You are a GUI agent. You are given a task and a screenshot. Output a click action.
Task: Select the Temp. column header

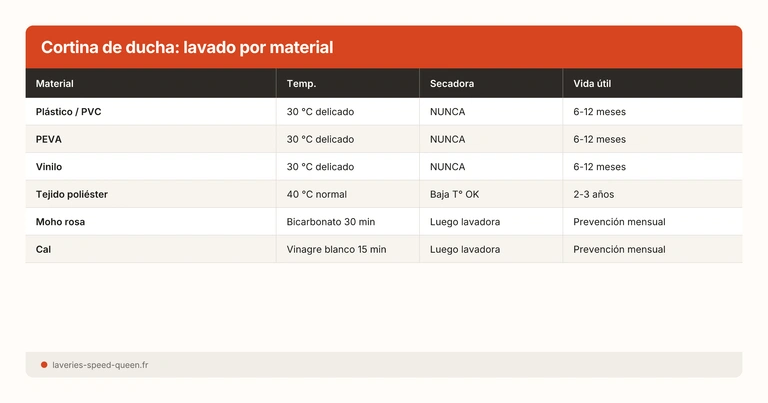tap(301, 84)
